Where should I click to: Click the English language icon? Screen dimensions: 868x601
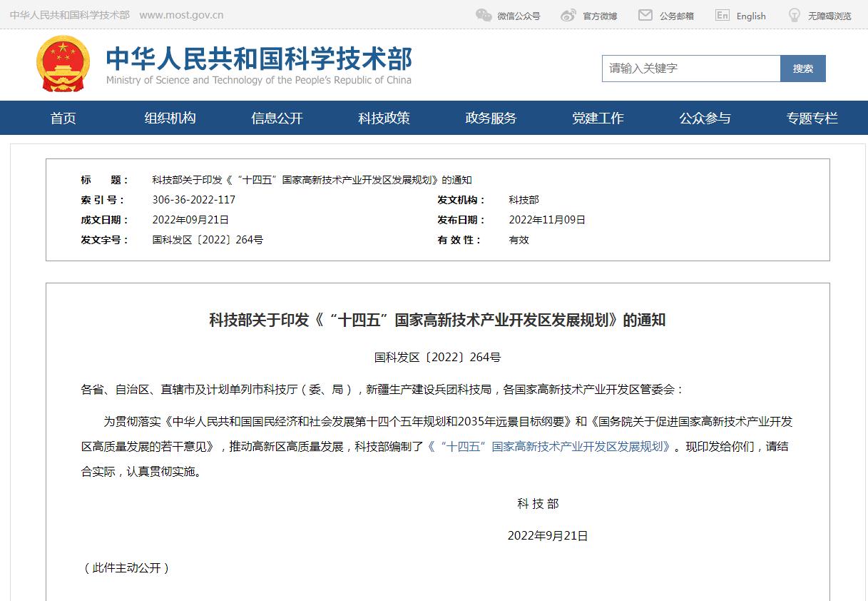723,15
